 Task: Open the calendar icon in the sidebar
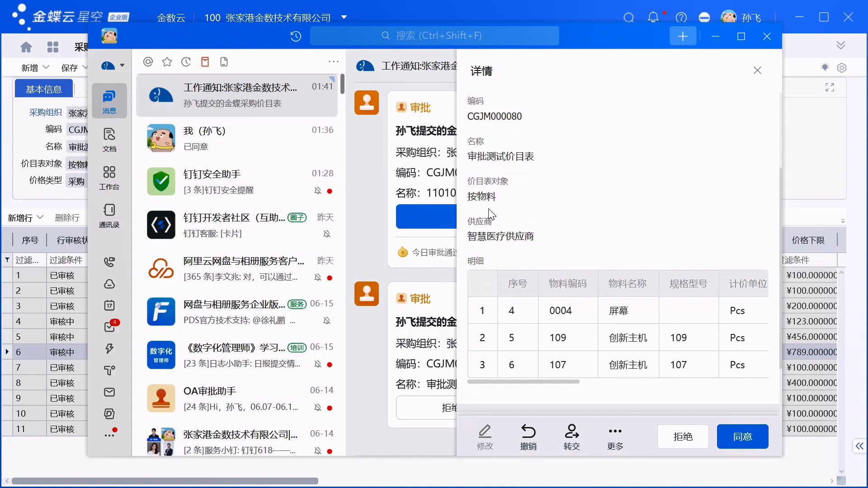coord(109,305)
